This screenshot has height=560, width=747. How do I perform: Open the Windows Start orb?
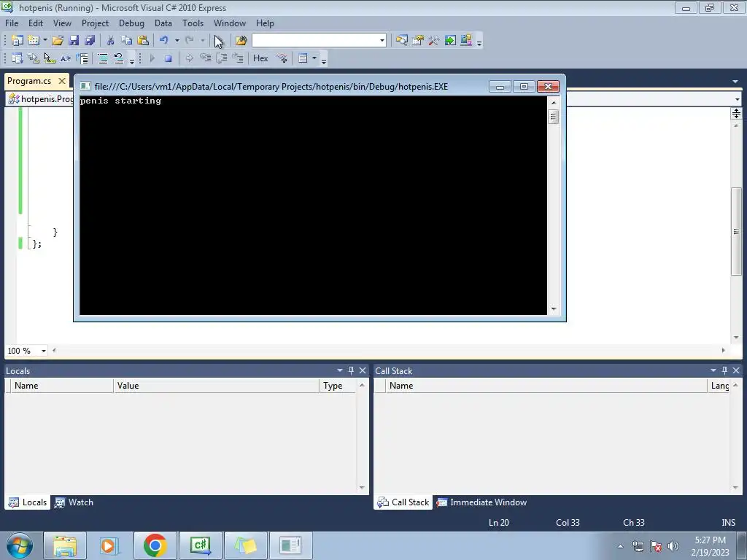tap(20, 545)
